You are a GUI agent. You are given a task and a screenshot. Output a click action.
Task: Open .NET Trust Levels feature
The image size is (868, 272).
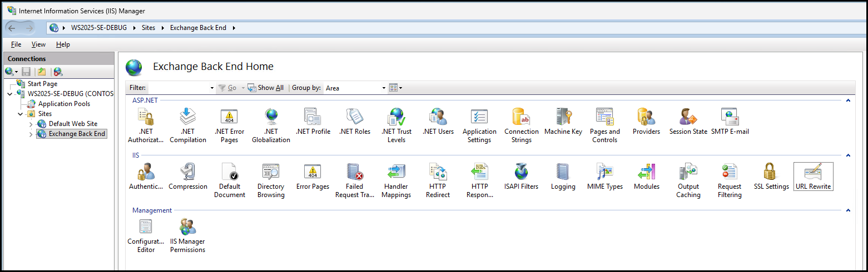coord(396,125)
